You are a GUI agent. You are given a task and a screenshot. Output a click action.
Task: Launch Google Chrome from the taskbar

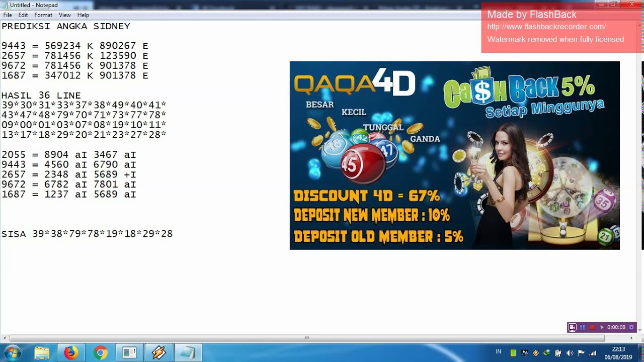click(x=100, y=353)
